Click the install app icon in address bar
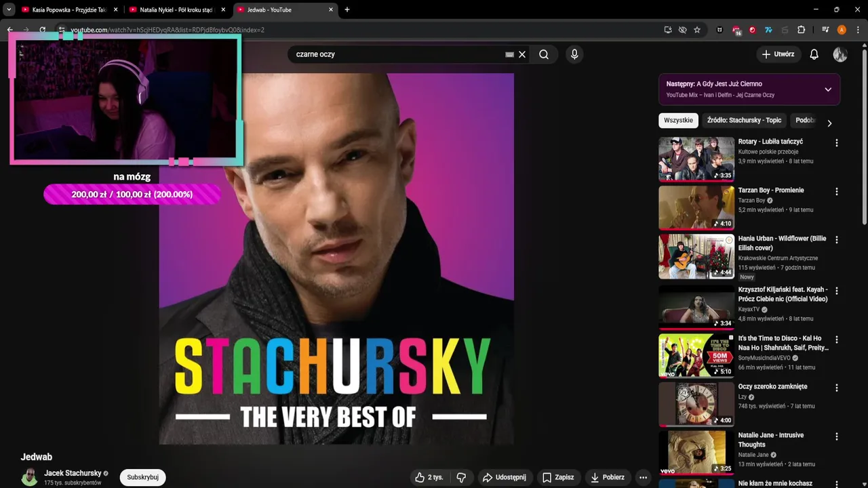Viewport: 868px width, 488px height. pyautogui.click(x=668, y=30)
